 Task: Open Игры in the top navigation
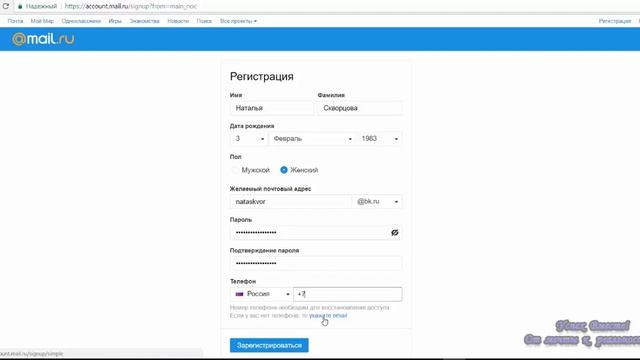click(x=115, y=21)
